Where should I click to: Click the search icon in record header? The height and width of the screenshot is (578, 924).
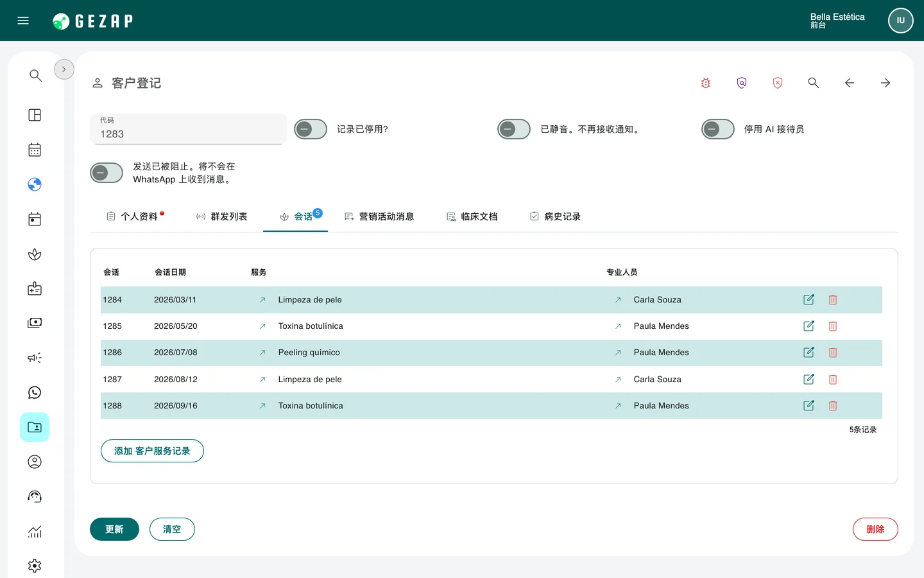coord(814,83)
